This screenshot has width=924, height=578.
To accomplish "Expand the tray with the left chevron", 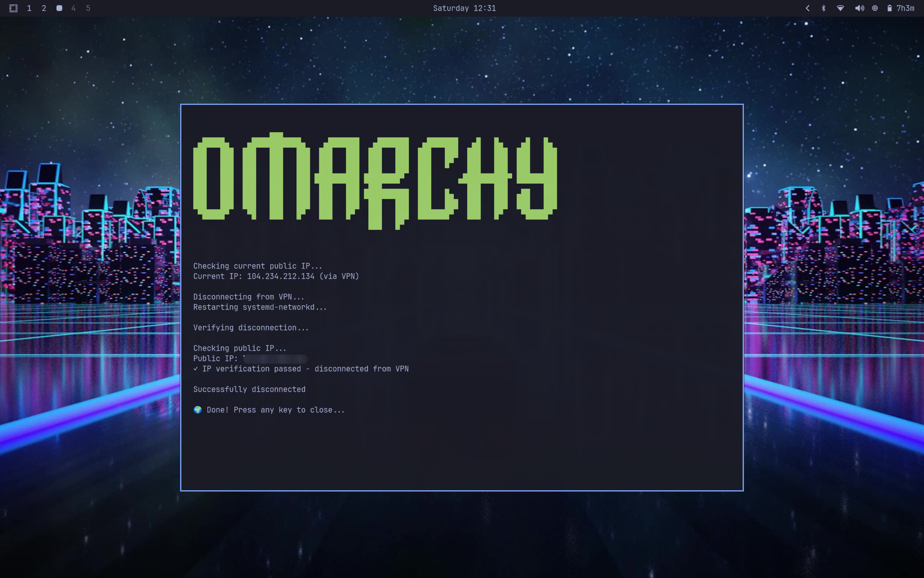I will tap(808, 8).
